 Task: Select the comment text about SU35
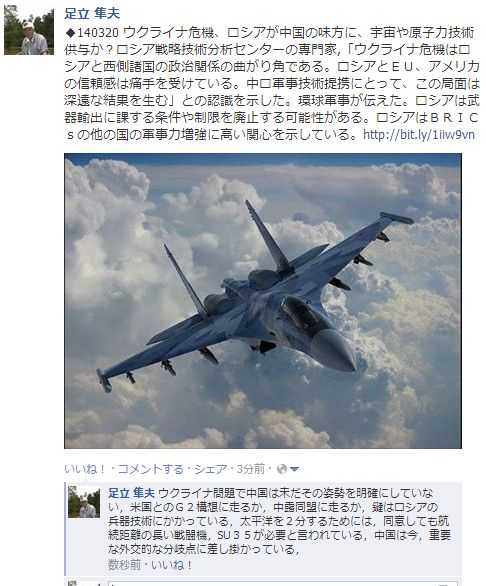pyautogui.click(x=279, y=521)
